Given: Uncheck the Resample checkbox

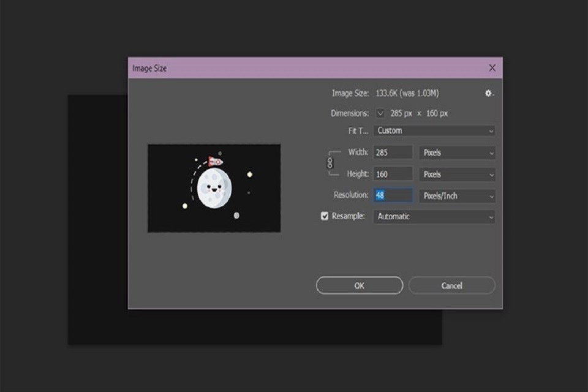Looking at the screenshot, I should pyautogui.click(x=325, y=216).
